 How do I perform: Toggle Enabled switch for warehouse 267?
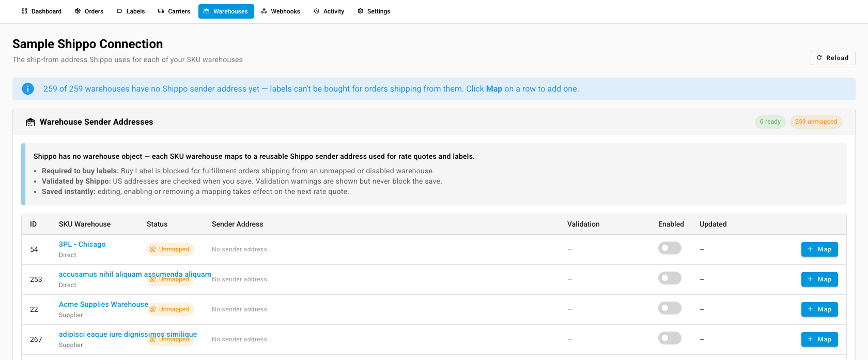click(670, 338)
